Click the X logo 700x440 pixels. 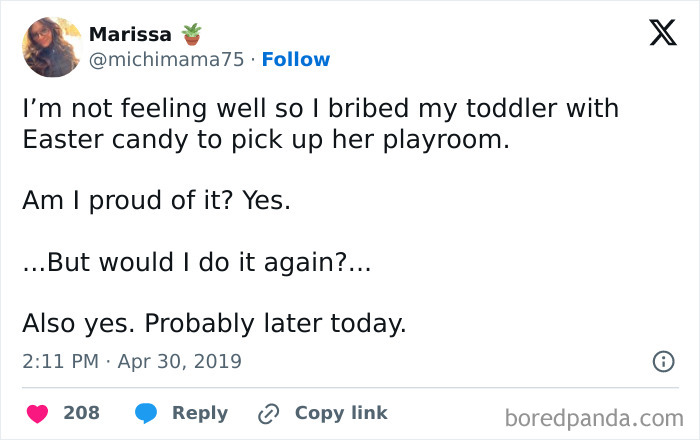click(662, 34)
